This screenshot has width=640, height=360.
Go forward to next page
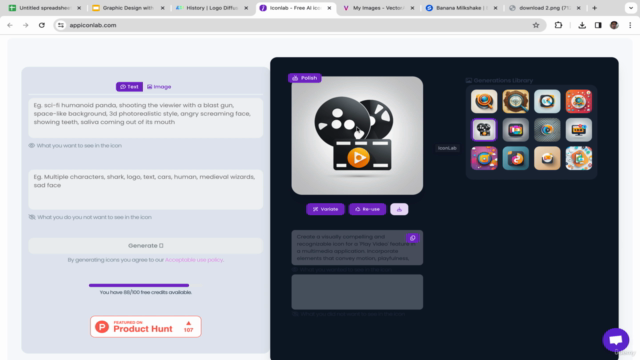pyautogui.click(x=25, y=25)
